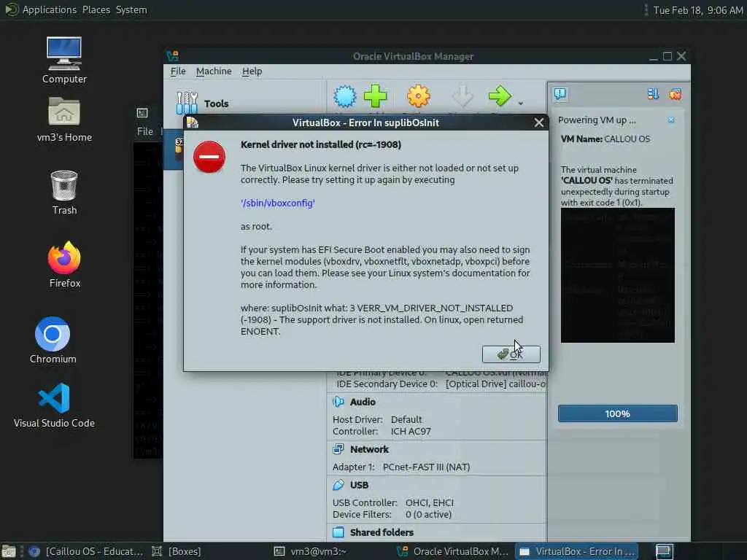
Task: Click the delete finished notifications icon
Action: (676, 94)
